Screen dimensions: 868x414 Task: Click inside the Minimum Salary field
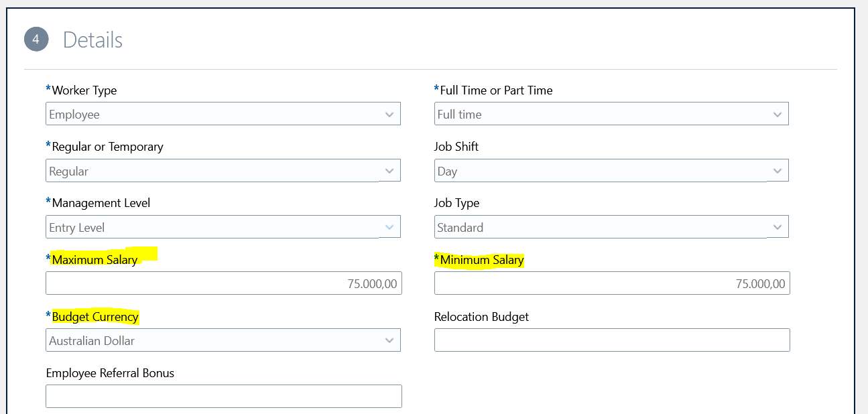[x=612, y=283]
